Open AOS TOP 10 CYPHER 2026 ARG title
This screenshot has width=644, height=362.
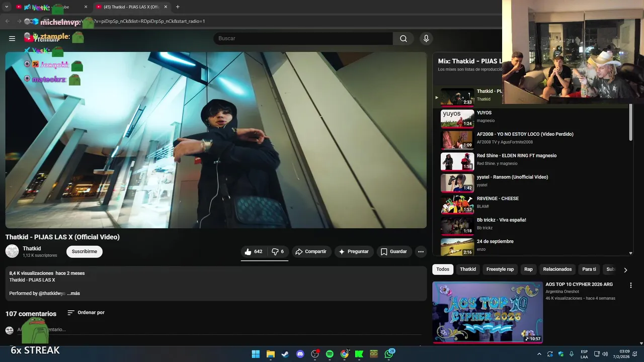(x=579, y=285)
